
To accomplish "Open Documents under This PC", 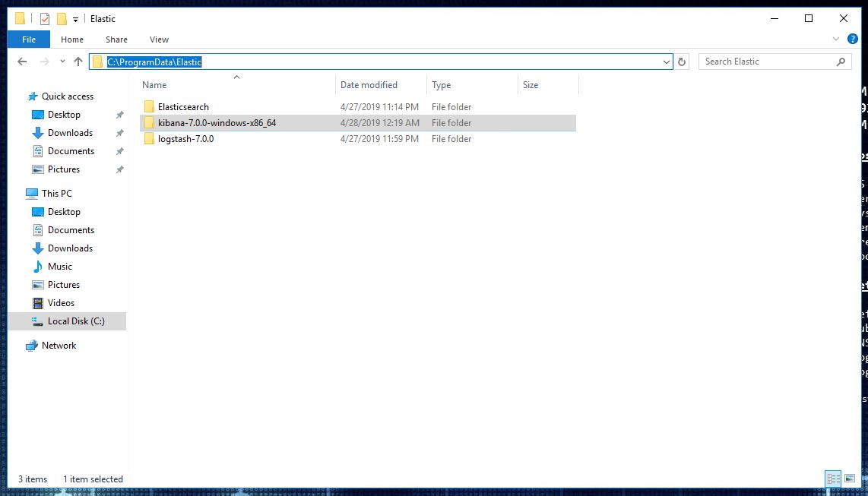I will coord(71,230).
